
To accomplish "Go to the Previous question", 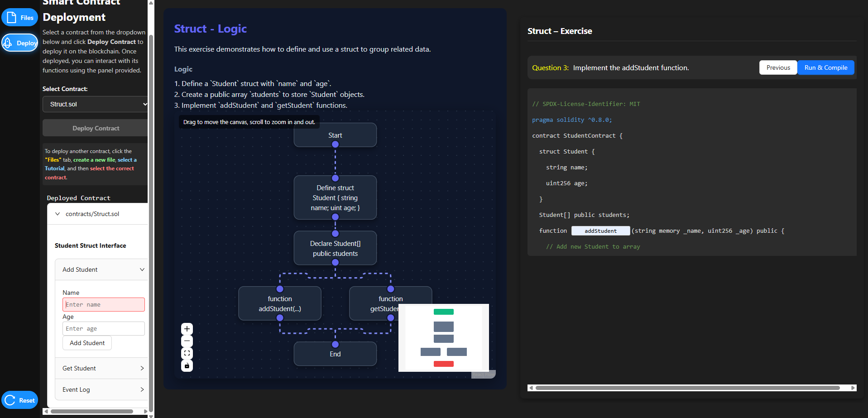I will click(778, 67).
